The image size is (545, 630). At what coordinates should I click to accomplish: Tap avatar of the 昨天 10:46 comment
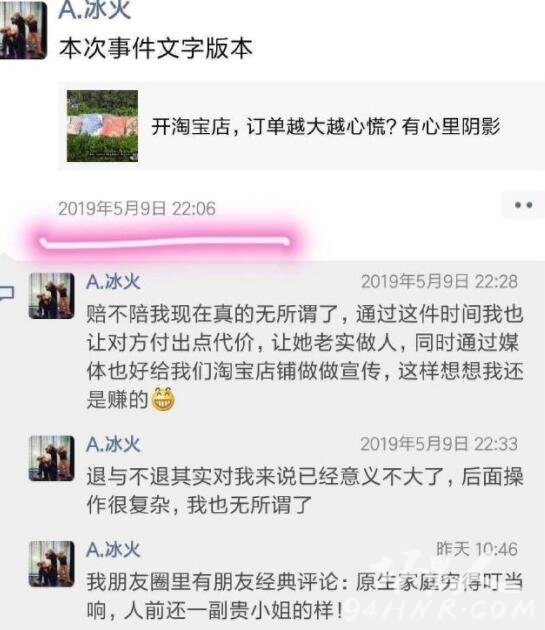(x=51, y=564)
